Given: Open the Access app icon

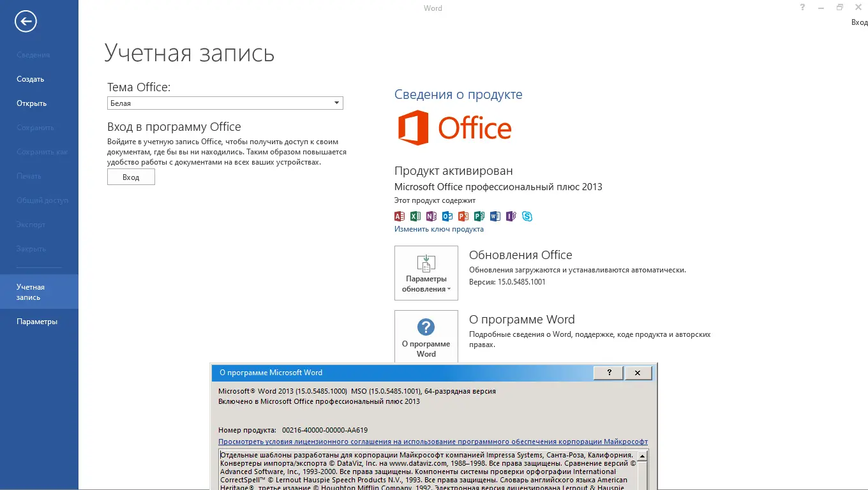Looking at the screenshot, I should tap(400, 216).
